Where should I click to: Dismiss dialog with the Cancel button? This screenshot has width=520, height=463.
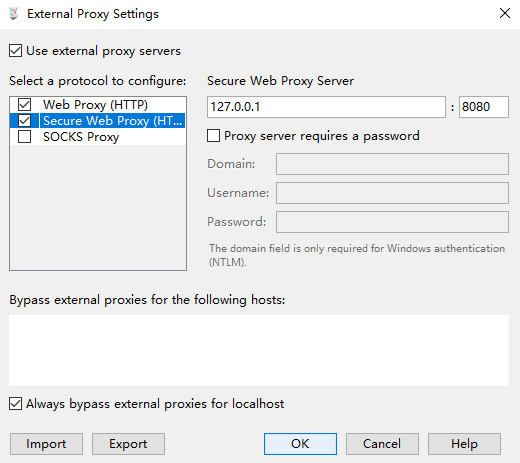pyautogui.click(x=382, y=444)
